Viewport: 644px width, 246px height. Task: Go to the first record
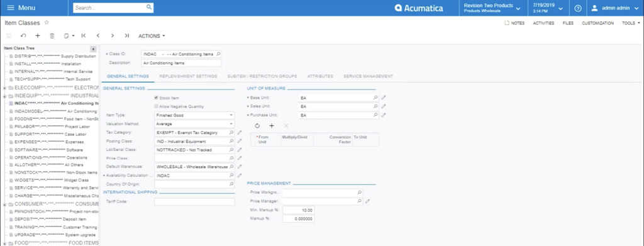click(x=84, y=36)
